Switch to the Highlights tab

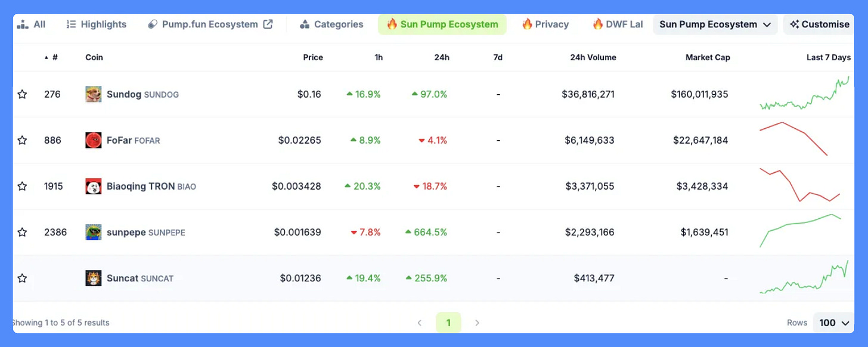[x=96, y=24]
